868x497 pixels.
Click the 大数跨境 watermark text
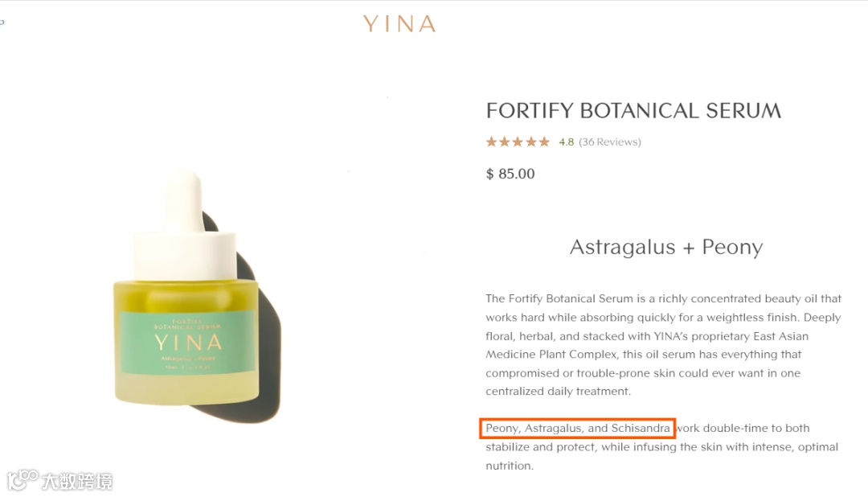(x=77, y=482)
